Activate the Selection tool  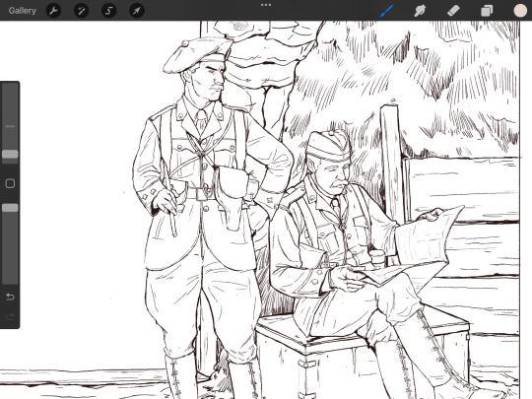tap(108, 11)
